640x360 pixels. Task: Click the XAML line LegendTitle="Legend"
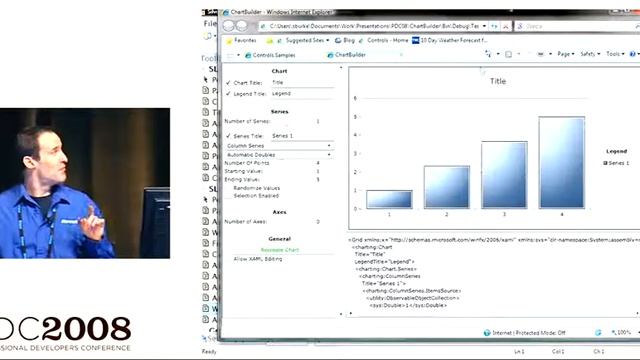[x=384, y=262]
